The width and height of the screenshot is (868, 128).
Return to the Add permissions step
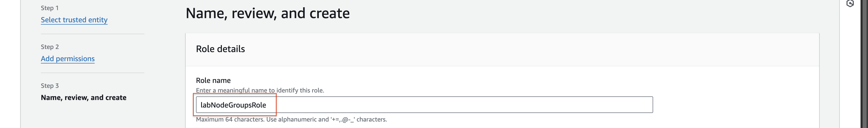68,58
